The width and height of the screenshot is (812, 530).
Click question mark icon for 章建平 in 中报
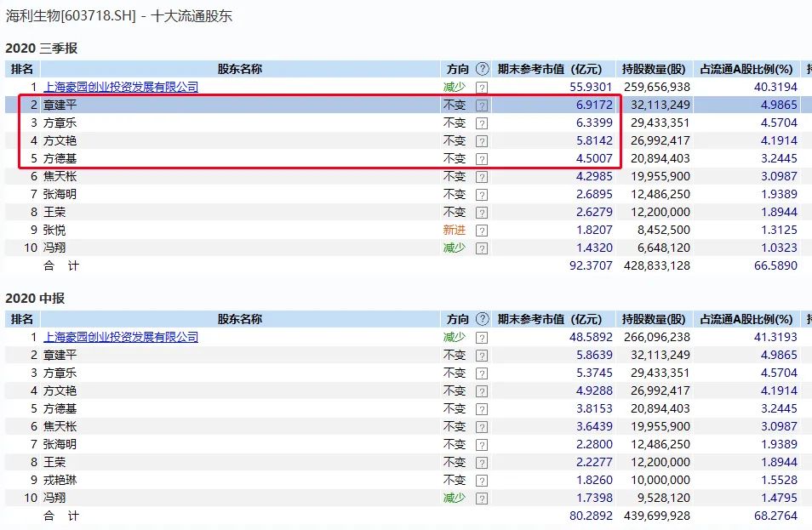pos(482,356)
